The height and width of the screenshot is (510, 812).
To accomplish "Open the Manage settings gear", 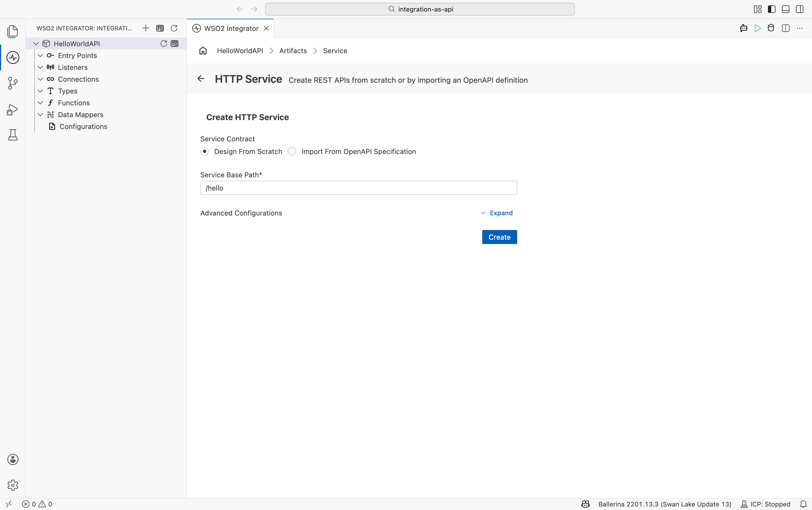I will (13, 485).
